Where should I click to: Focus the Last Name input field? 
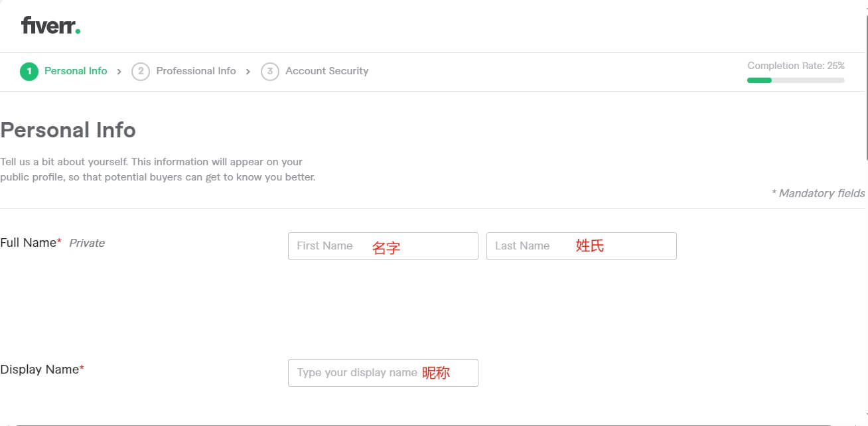point(581,246)
